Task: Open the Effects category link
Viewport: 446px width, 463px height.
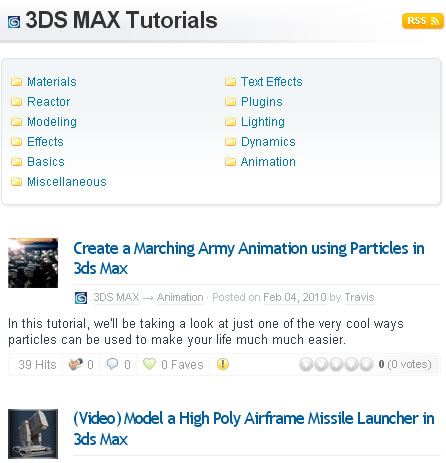Action: [x=45, y=142]
